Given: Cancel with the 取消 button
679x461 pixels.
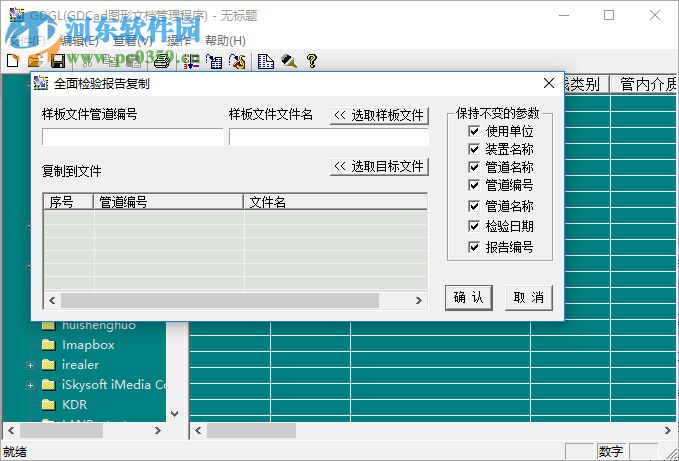Looking at the screenshot, I should (529, 297).
